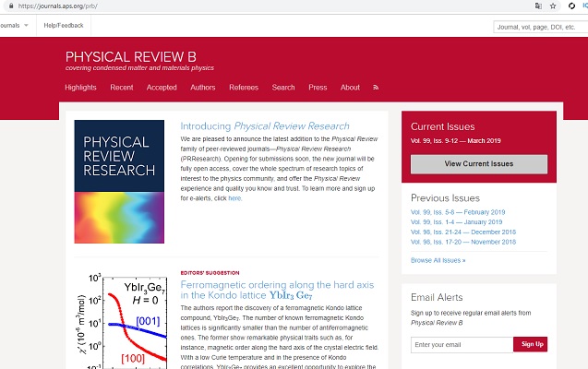Image resolution: width=588 pixels, height=369 pixels.
Task: Click the translate page icon in address bar
Action: click(x=538, y=6)
